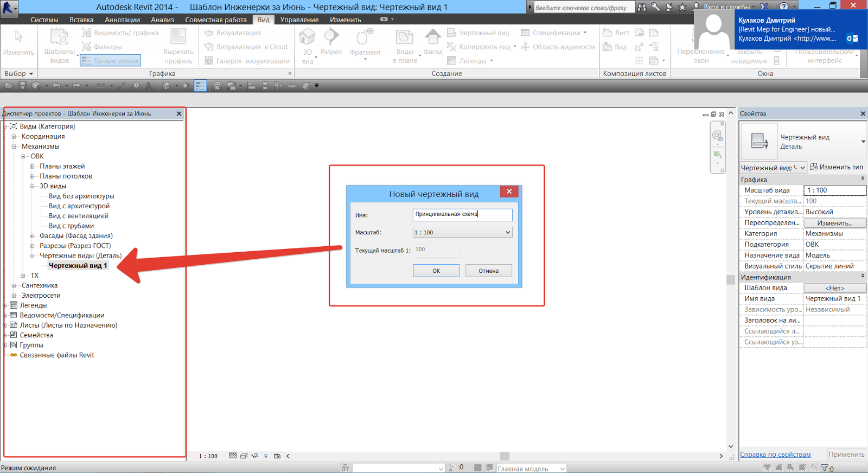
Task: Click the Имя text field in dialog
Action: click(462, 214)
